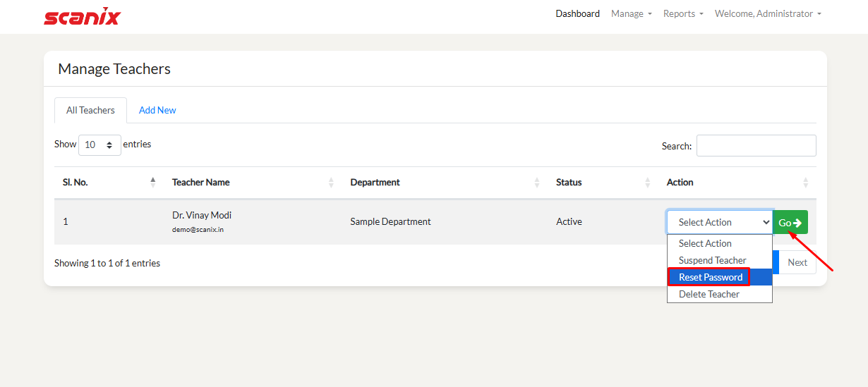
Task: Choose Delete Teacher from action list
Action: 709,294
